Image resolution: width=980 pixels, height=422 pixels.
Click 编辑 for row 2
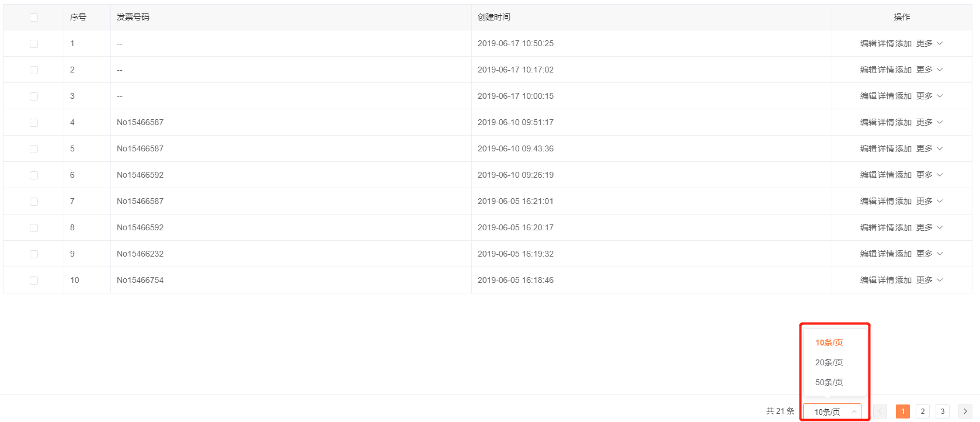coord(868,70)
